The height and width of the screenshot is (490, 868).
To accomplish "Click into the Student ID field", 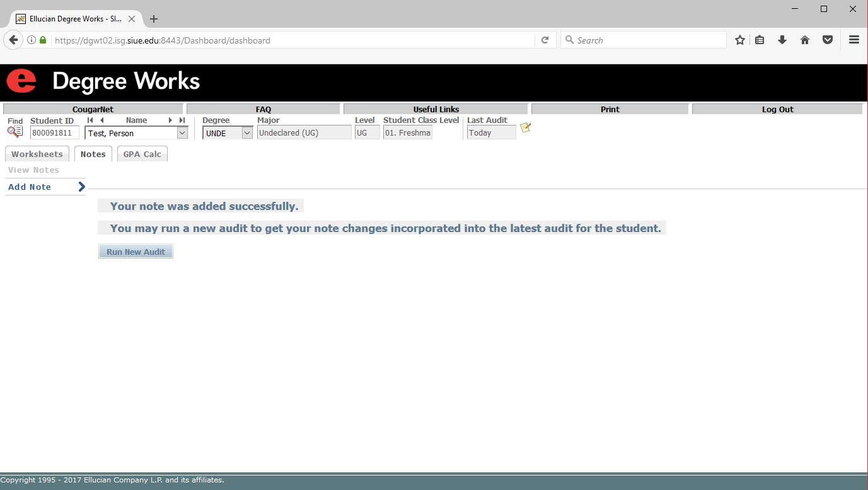I will tap(55, 133).
